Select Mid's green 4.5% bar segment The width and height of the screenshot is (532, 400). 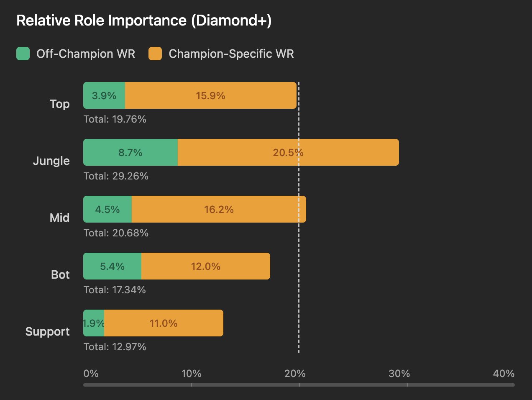tap(107, 209)
